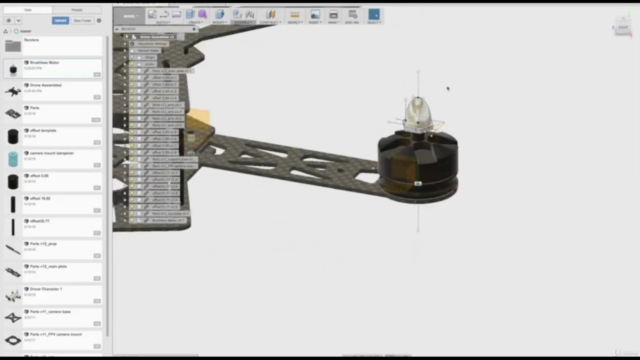The image size is (640, 360).
Task: Click the data panel vertical scrollbar
Action: 107,186
